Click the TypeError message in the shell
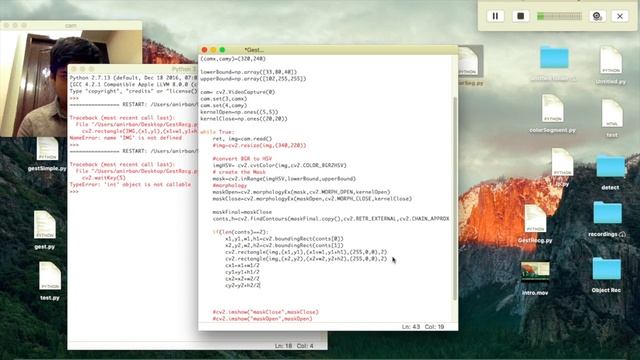 [130, 184]
